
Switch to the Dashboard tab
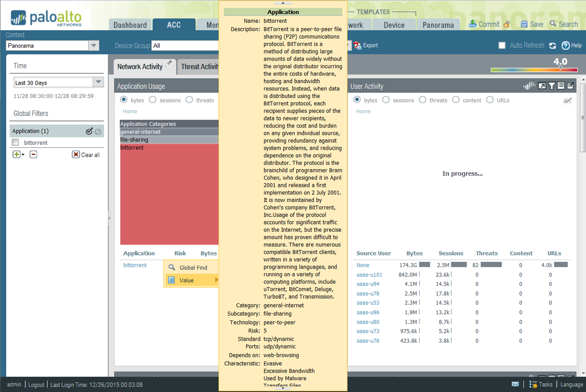pyautogui.click(x=130, y=25)
